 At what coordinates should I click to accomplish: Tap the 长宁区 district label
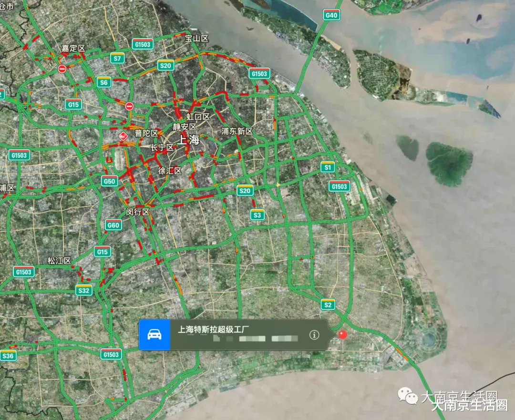tap(162, 148)
